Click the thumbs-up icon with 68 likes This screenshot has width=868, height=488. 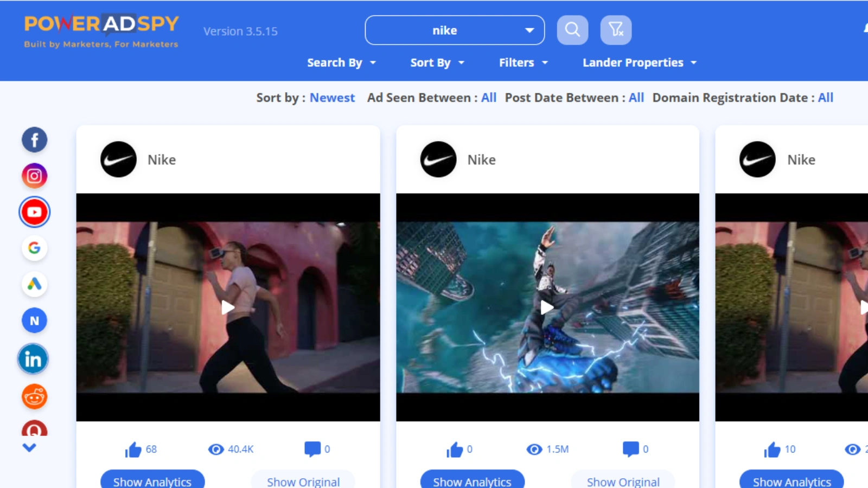[x=133, y=450]
